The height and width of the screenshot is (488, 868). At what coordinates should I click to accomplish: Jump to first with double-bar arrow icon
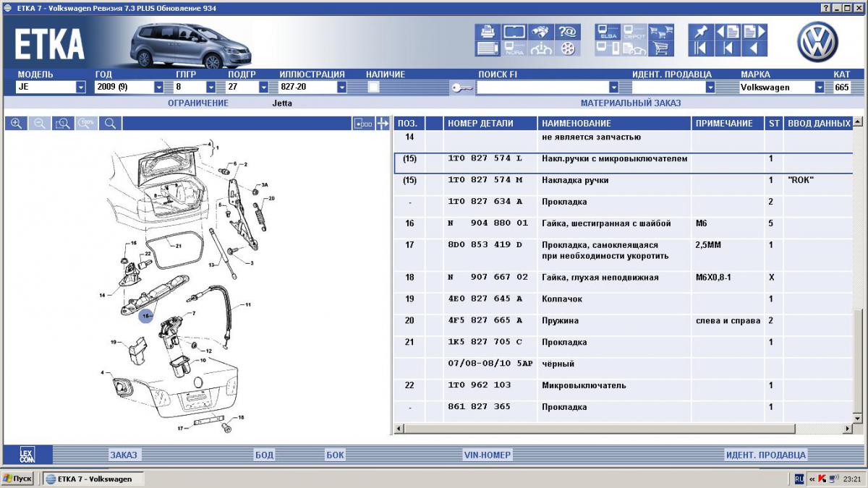(700, 48)
